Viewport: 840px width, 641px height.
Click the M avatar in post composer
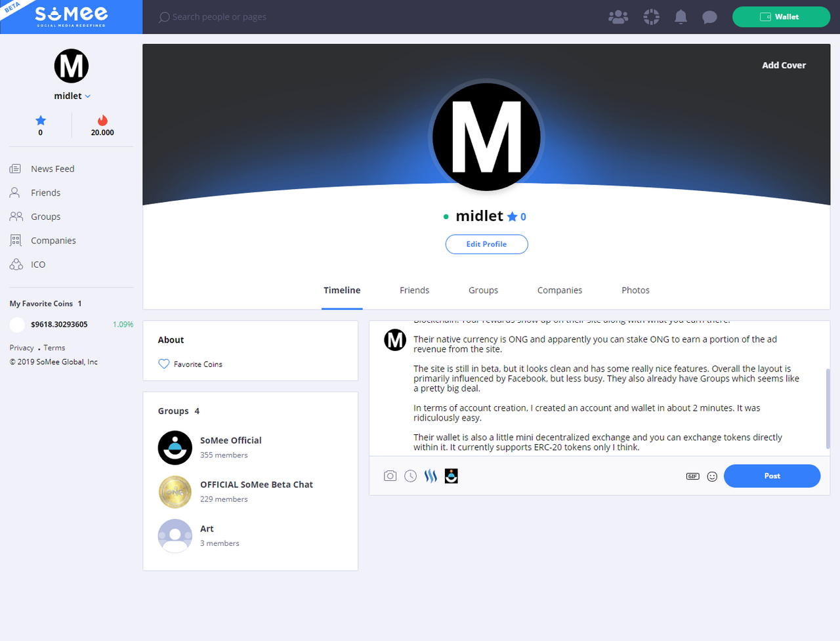[394, 340]
